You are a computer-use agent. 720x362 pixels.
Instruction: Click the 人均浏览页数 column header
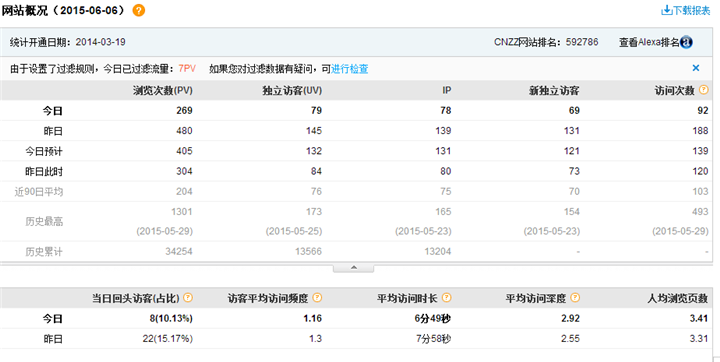678,298
